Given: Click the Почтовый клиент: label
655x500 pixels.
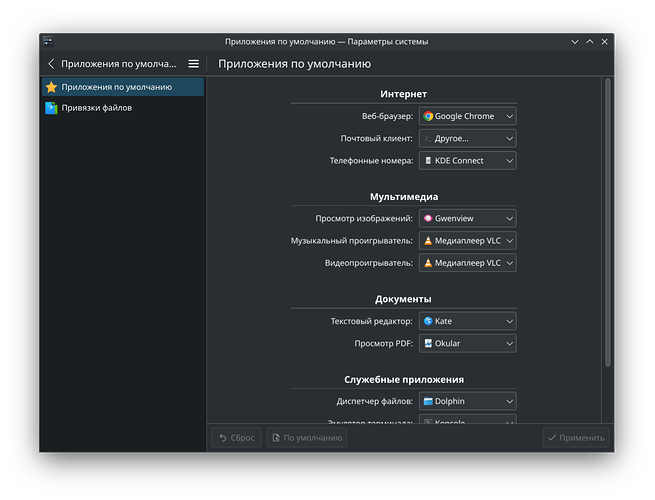Looking at the screenshot, I should point(376,139).
